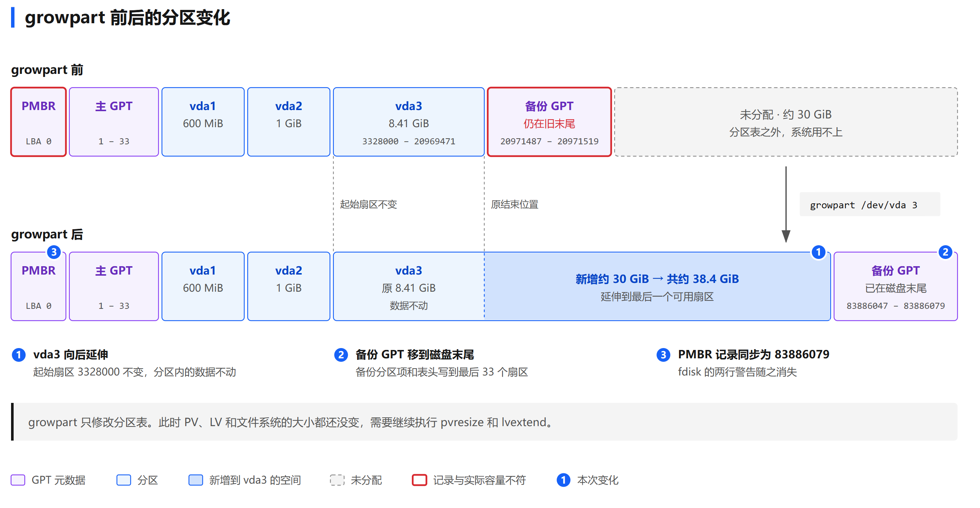Click circle 2 beside "备份 GPT 移到磁盘末尾"
980x508 pixels.
(x=341, y=355)
